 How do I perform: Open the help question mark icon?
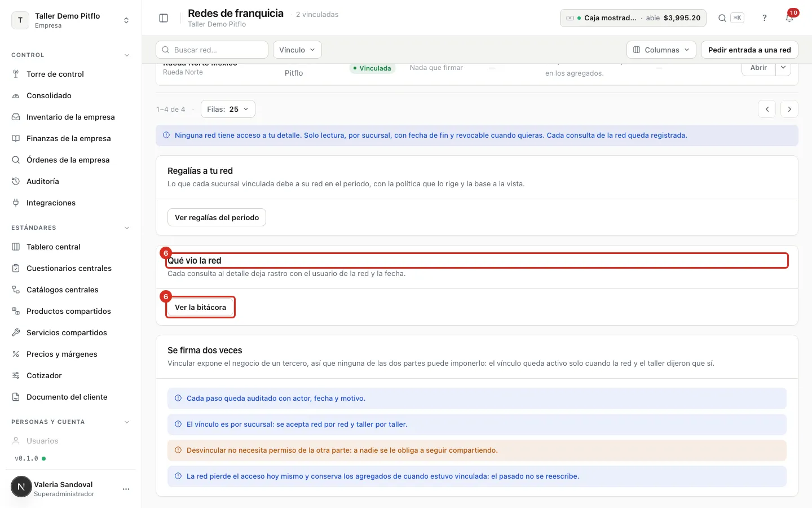click(765, 18)
